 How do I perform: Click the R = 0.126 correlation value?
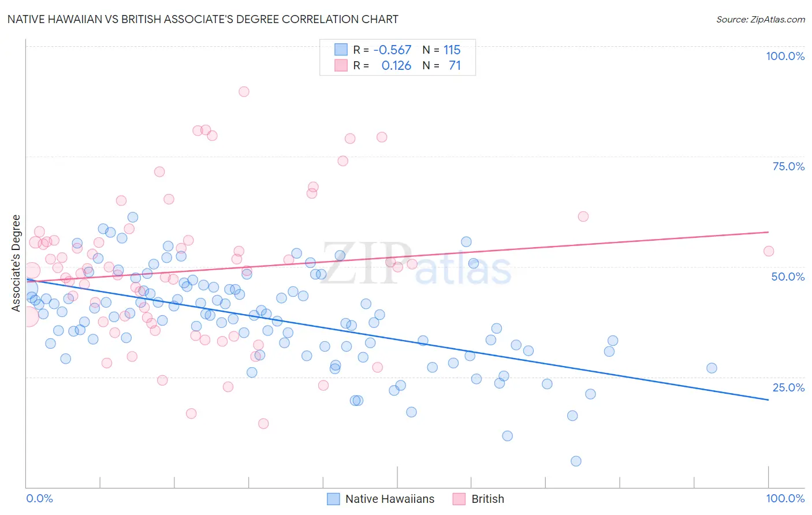coord(382,65)
